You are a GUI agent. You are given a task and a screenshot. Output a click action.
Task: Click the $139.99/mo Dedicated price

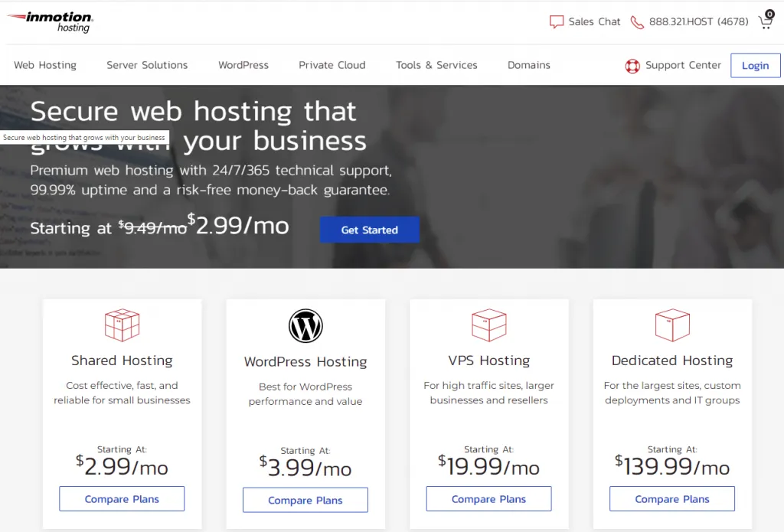click(x=672, y=466)
